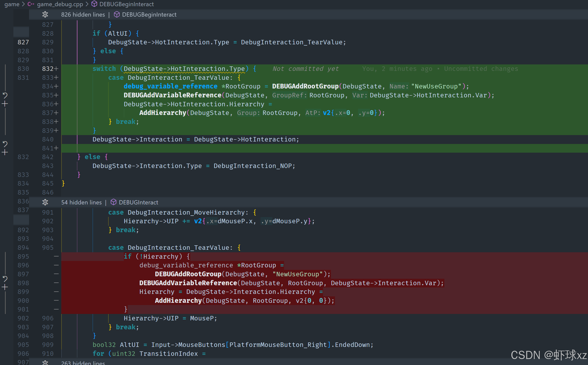Revert the added blank line 841 change

(5, 144)
